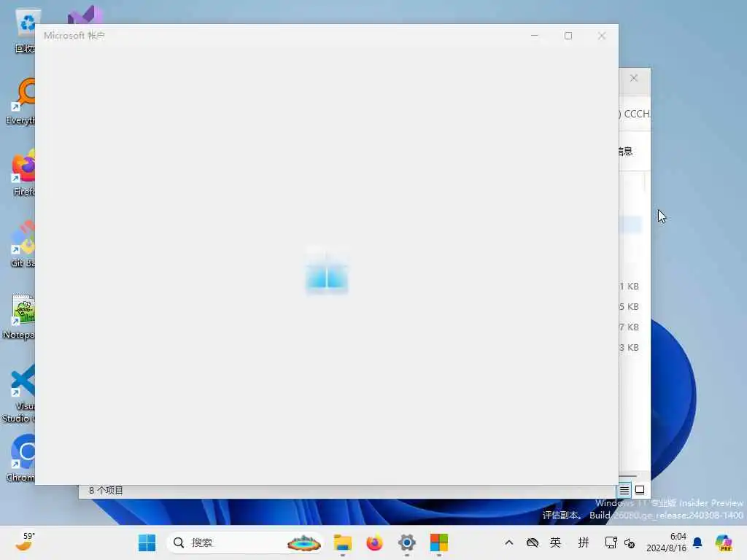Screen dimensions: 747x560
Task: Select the Visual Studio Code desktop shortcut
Action: (x=19, y=393)
